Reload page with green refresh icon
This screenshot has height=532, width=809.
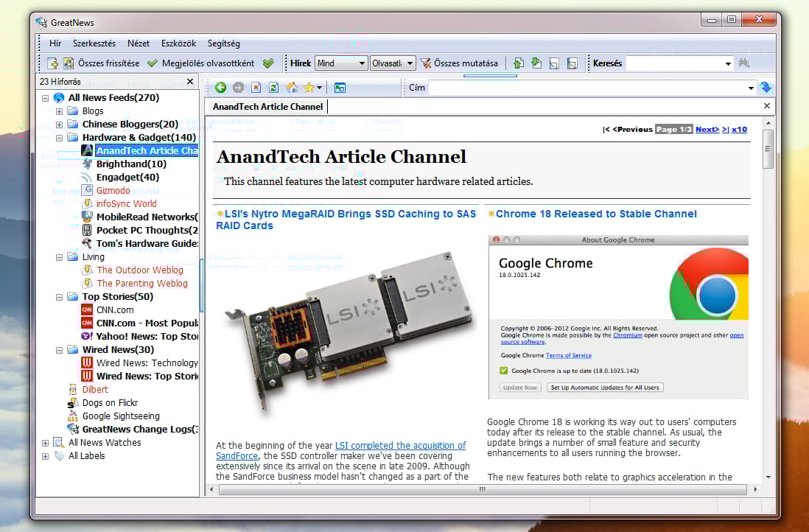coord(273,88)
